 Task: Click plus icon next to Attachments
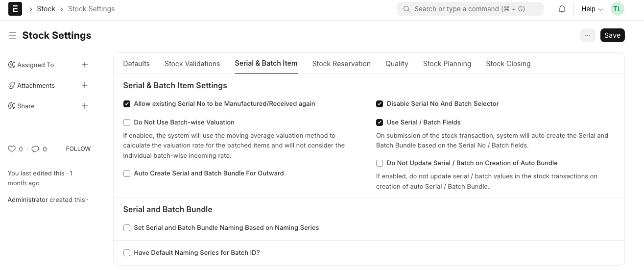pyautogui.click(x=85, y=85)
